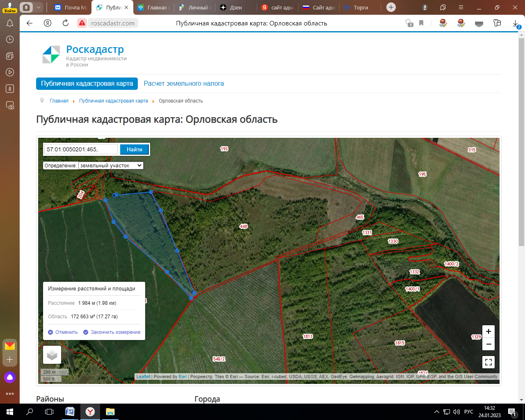Open the map layers switcher icon
The image size is (525, 420).
(52, 355)
